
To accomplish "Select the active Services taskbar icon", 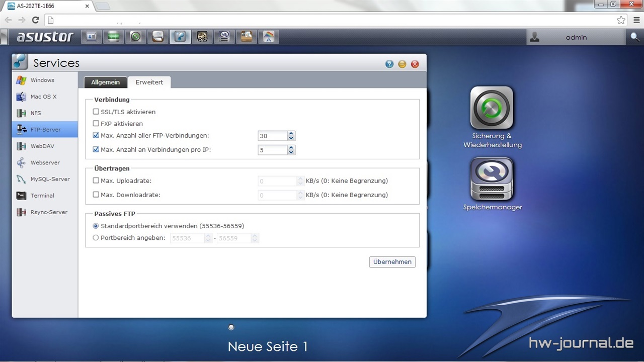I will click(180, 37).
